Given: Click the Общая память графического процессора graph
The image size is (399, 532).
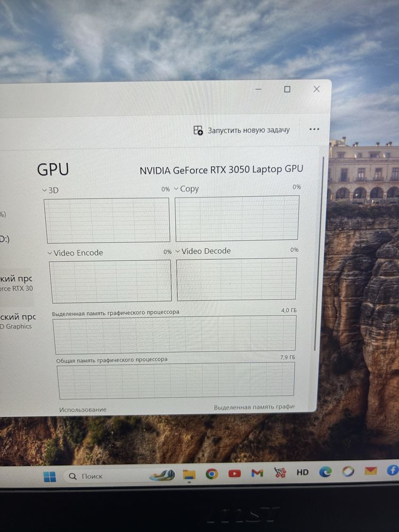Looking at the screenshot, I should (176, 380).
